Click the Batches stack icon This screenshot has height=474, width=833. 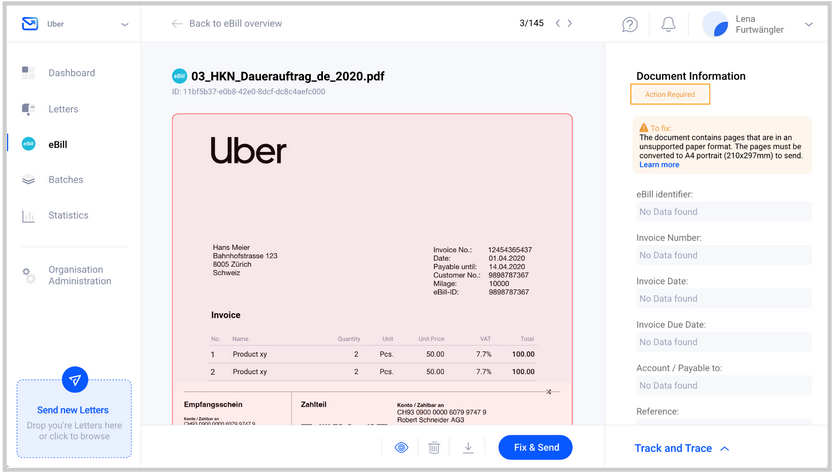click(28, 180)
